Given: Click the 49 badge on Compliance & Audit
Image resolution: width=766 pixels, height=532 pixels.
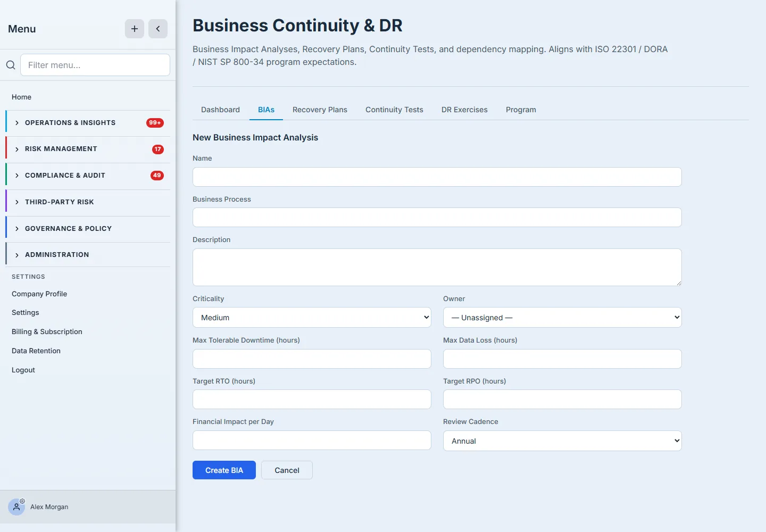Looking at the screenshot, I should (x=157, y=176).
